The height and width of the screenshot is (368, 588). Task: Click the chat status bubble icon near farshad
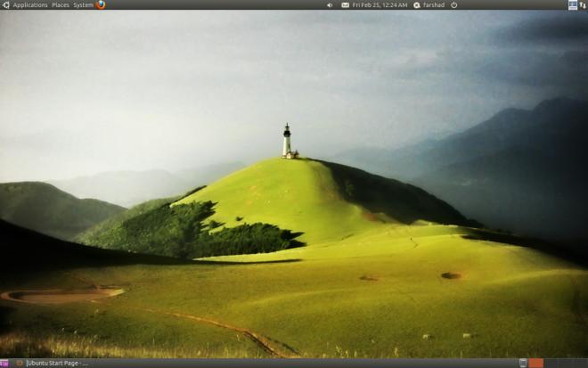pos(417,5)
